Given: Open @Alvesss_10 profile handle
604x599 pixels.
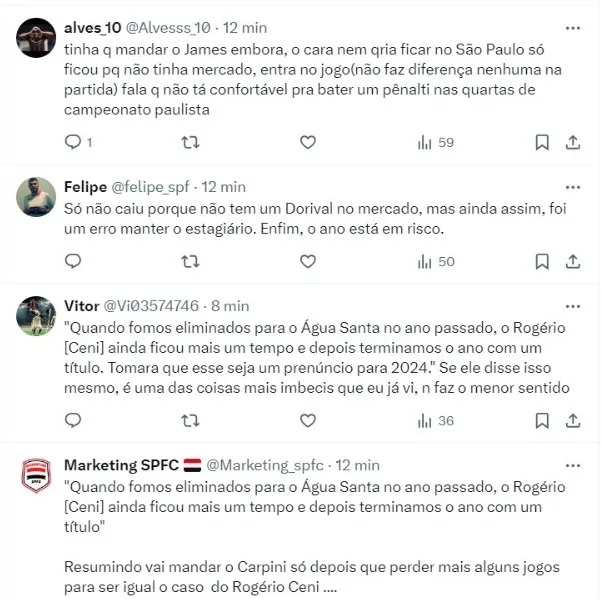Looking at the screenshot, I should (x=168, y=28).
